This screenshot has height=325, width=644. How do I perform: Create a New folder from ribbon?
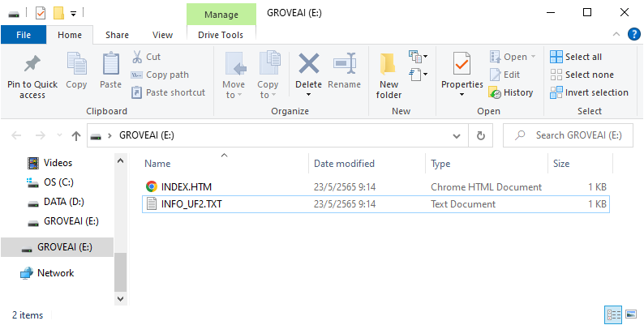389,76
